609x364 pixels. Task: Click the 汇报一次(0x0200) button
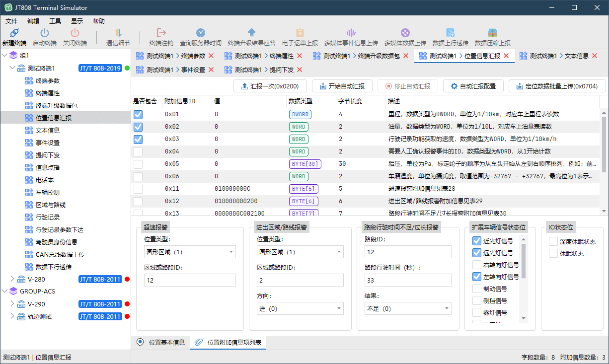point(270,86)
